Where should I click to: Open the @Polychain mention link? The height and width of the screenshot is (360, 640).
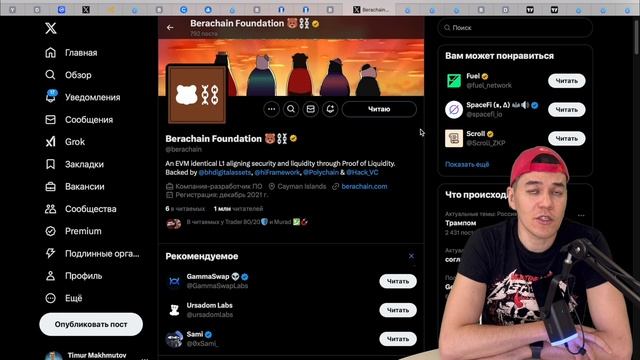pyautogui.click(x=321, y=172)
